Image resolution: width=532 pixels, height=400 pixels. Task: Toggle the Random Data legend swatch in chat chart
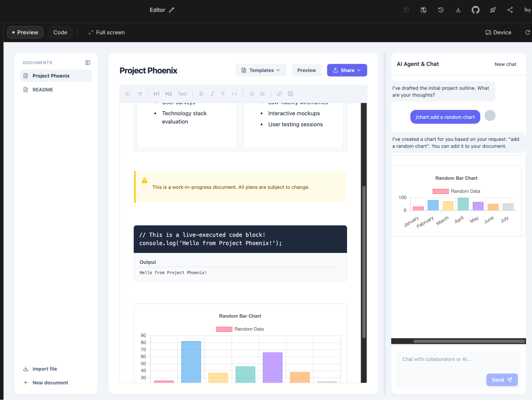440,191
